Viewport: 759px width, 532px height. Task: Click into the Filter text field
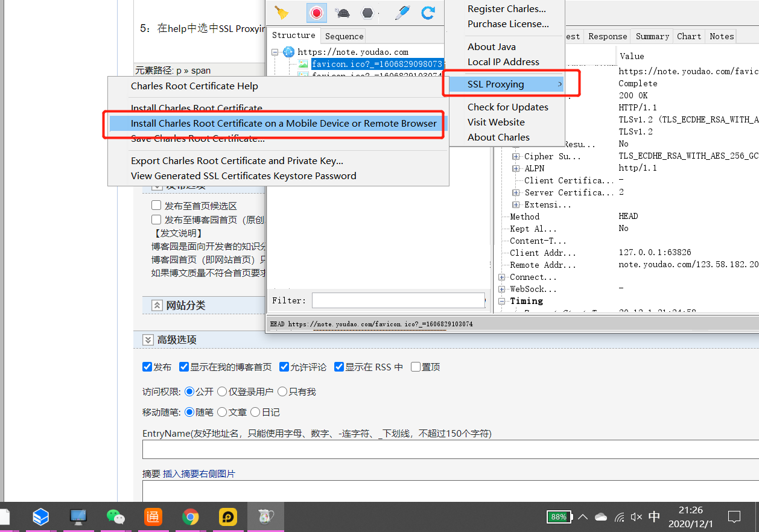pyautogui.click(x=398, y=300)
